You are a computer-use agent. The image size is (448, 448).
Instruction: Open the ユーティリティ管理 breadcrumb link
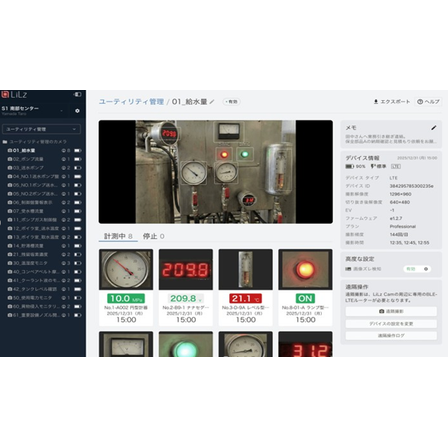(131, 102)
